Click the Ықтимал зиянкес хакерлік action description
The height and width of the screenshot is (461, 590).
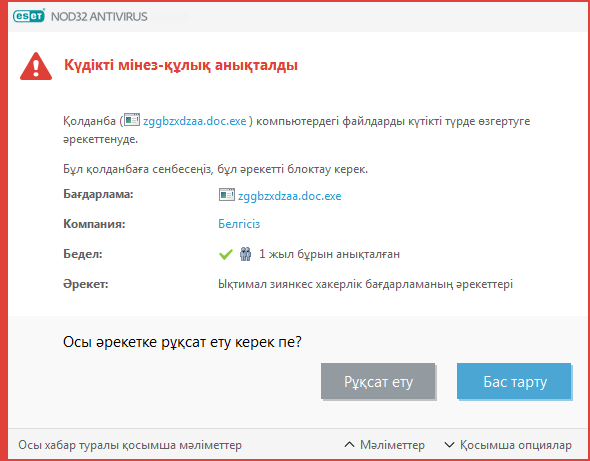coord(365,284)
